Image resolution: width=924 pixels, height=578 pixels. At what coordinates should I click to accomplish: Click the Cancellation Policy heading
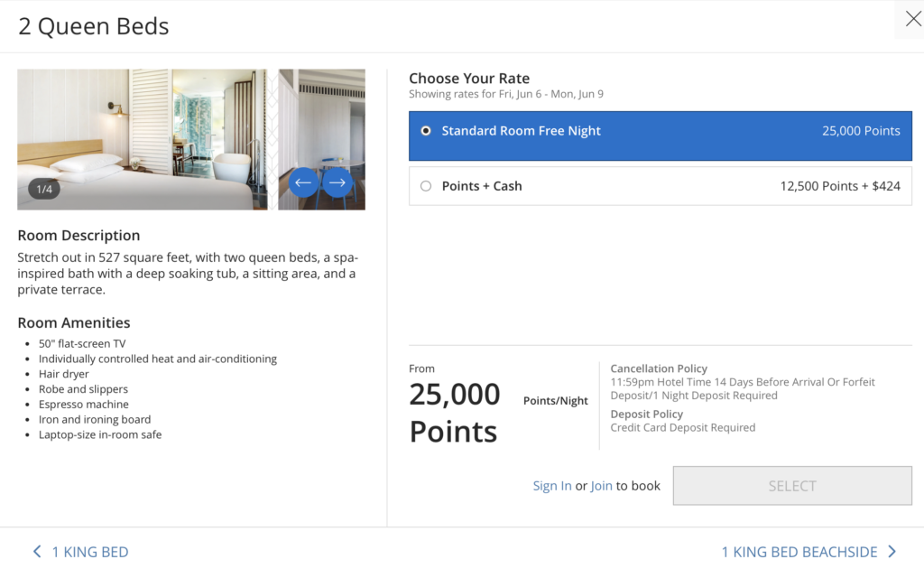659,368
